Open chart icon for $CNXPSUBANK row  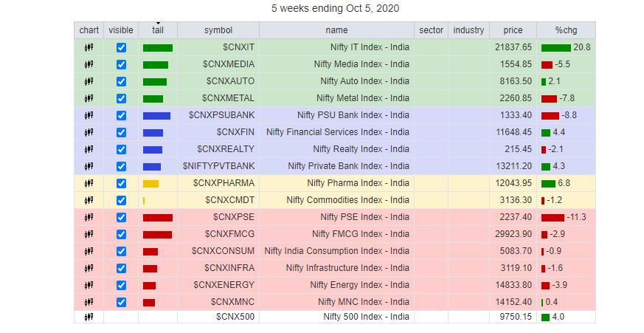click(x=89, y=115)
